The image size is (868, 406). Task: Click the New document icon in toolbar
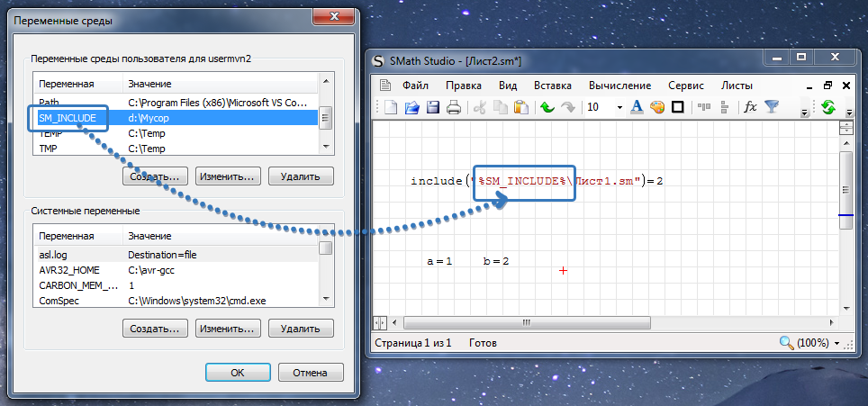[392, 107]
